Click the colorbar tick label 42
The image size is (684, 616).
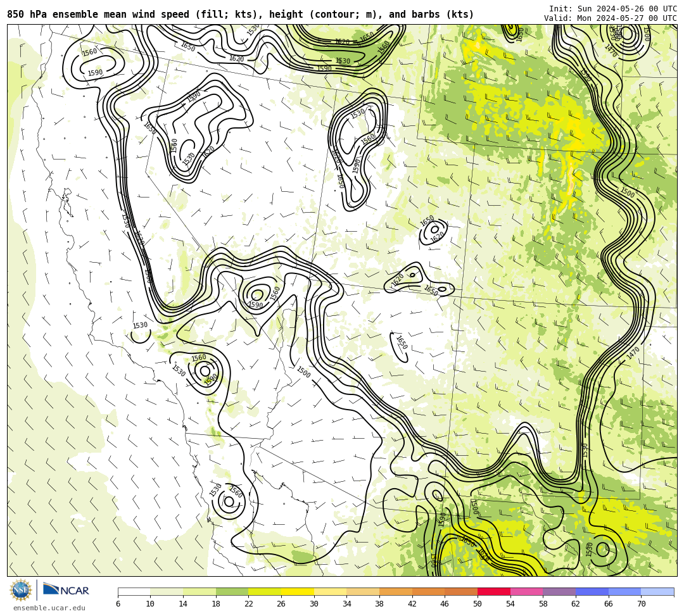point(412,604)
